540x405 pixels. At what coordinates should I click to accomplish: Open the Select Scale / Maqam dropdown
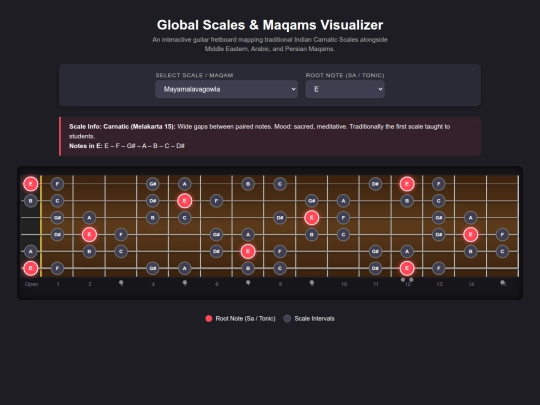pyautogui.click(x=226, y=89)
